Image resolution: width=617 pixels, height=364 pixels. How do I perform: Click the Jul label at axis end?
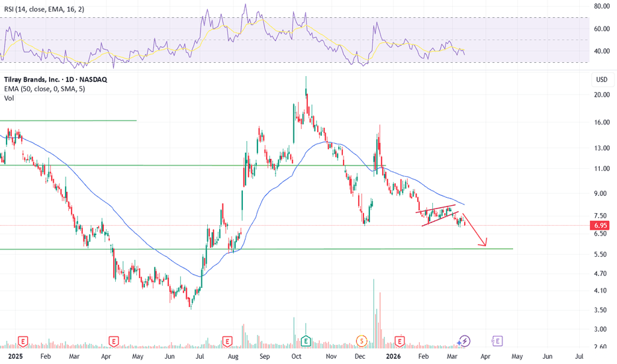coord(579,356)
